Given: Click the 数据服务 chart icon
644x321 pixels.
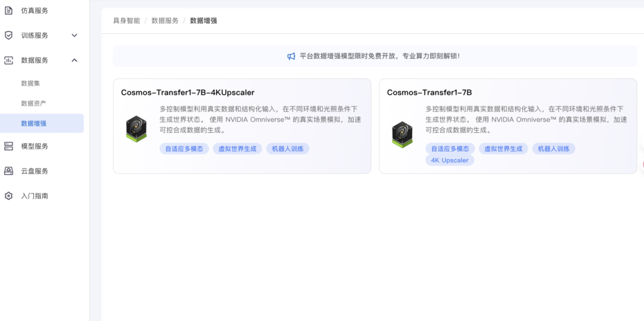Looking at the screenshot, I should click(x=8, y=60).
